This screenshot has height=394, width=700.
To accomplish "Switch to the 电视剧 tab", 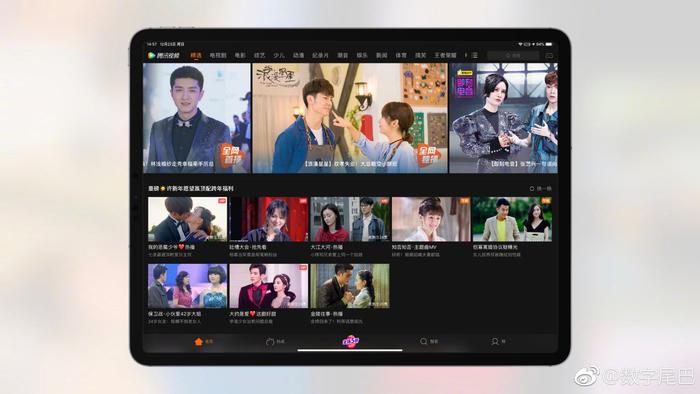I will pos(218,55).
